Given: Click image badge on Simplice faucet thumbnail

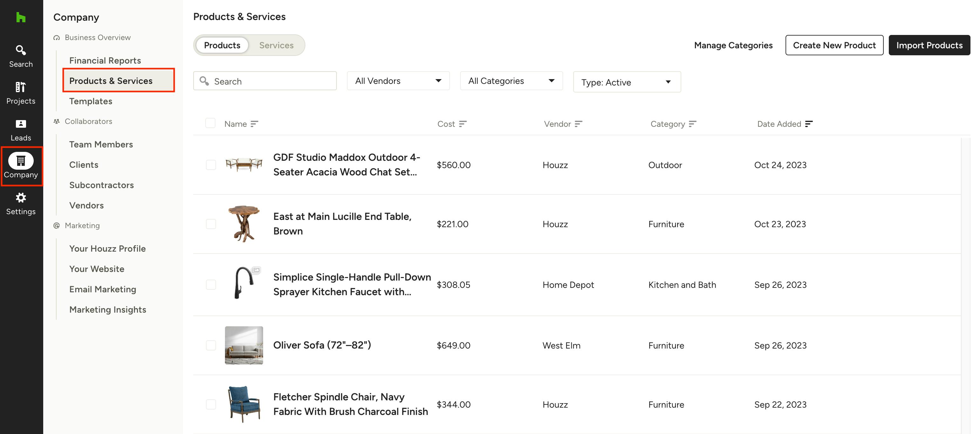Looking at the screenshot, I should point(256,270).
